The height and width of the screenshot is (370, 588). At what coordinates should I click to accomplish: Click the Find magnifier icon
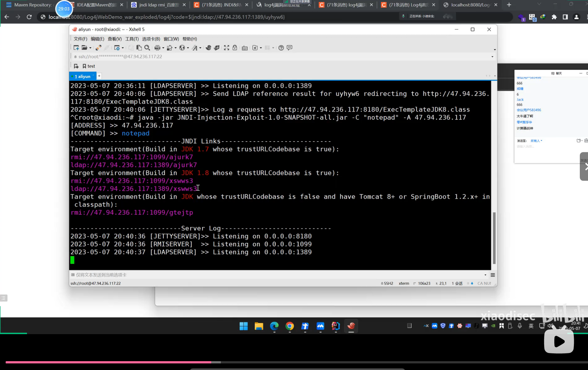[147, 48]
